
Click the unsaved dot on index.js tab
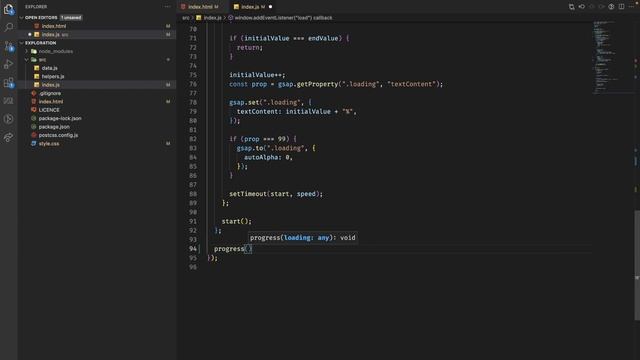[x=270, y=7]
